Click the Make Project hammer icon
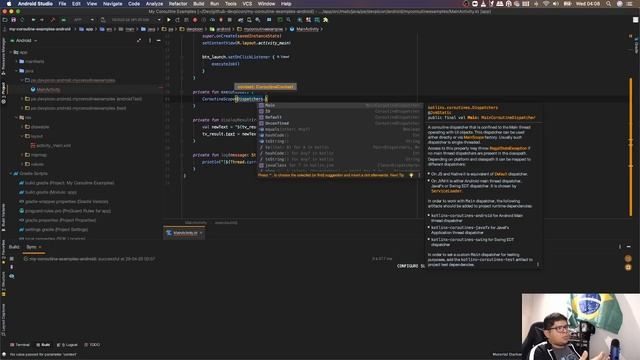 pyautogui.click(x=53, y=20)
